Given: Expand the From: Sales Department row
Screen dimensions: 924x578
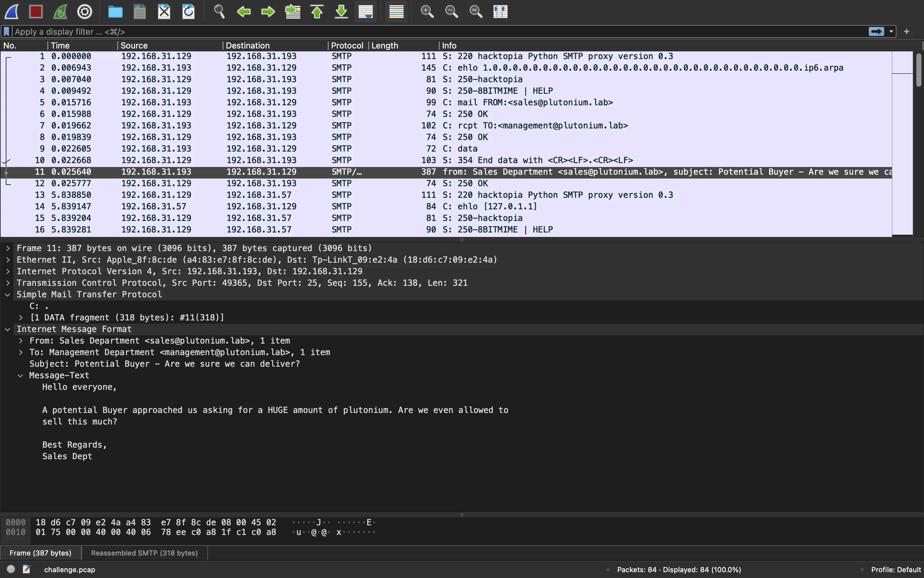Looking at the screenshot, I should pyautogui.click(x=21, y=341).
